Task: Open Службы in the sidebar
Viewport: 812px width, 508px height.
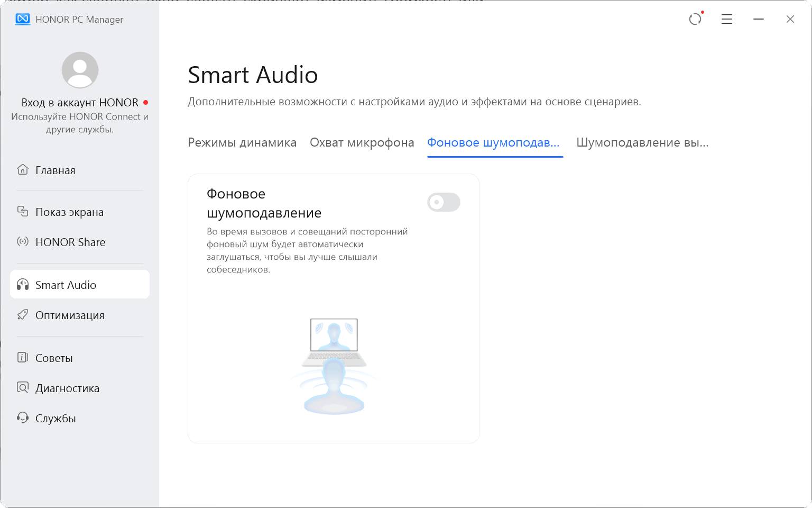Action: tap(80, 418)
